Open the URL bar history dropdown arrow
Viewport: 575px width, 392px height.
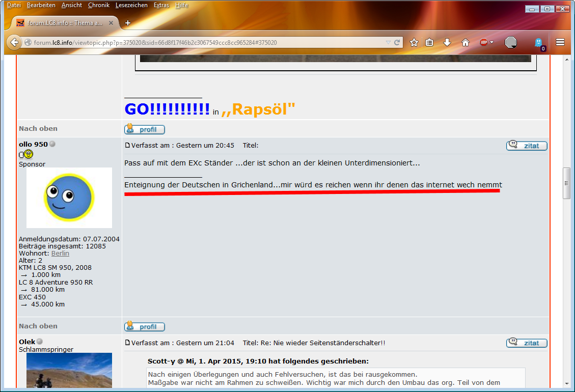388,42
